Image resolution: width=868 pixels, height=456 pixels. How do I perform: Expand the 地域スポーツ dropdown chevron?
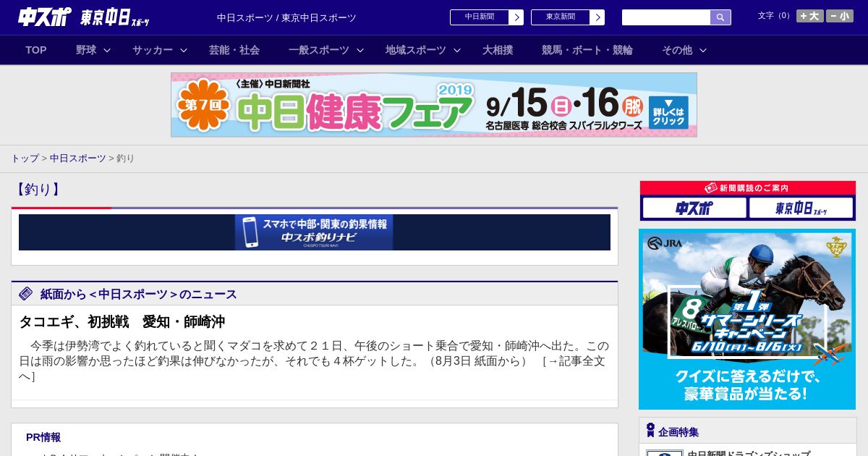[457, 50]
